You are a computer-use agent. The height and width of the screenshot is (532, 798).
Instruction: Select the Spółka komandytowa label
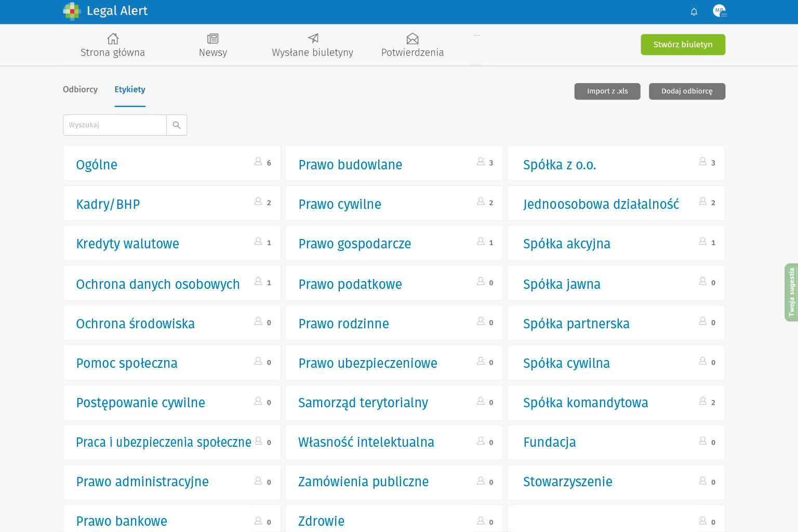(x=586, y=403)
